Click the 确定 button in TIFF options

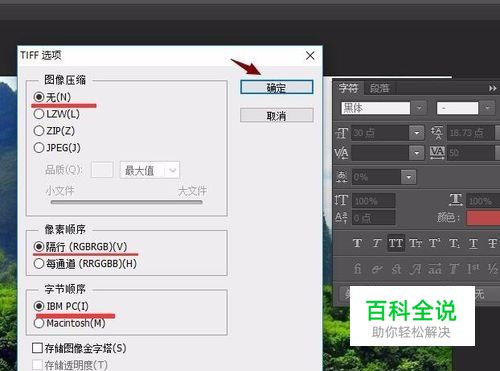[x=277, y=87]
